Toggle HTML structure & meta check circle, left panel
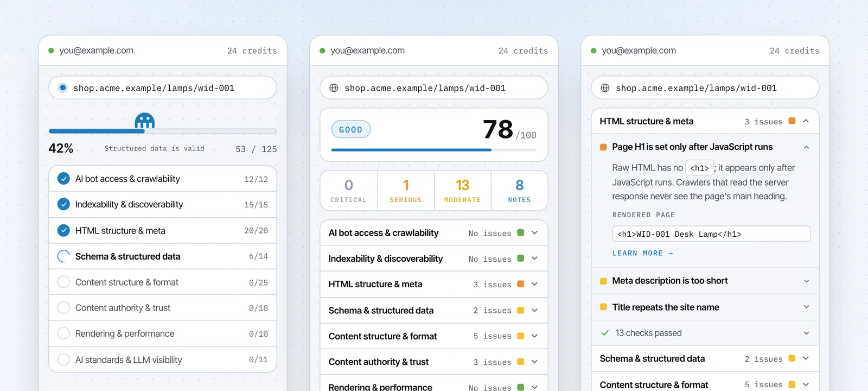The image size is (868, 391). (x=63, y=230)
